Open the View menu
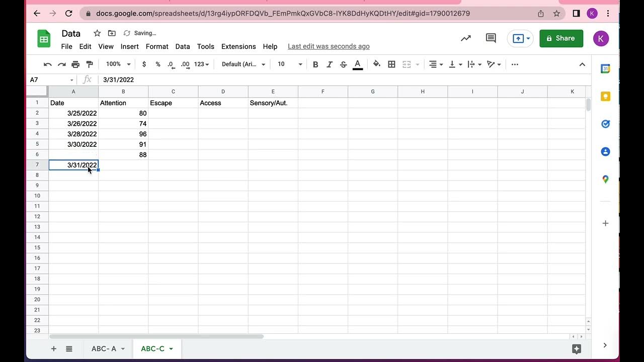 click(106, 46)
